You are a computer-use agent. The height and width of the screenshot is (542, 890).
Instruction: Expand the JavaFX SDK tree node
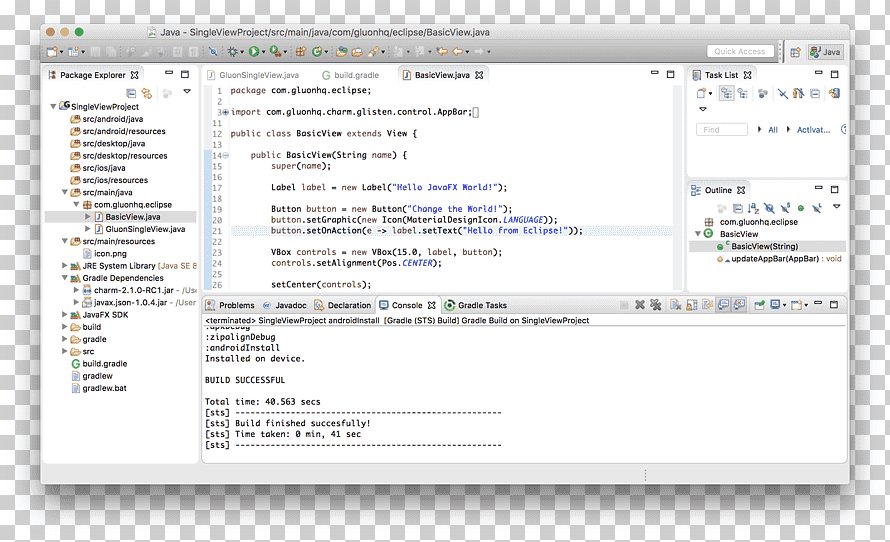click(65, 314)
